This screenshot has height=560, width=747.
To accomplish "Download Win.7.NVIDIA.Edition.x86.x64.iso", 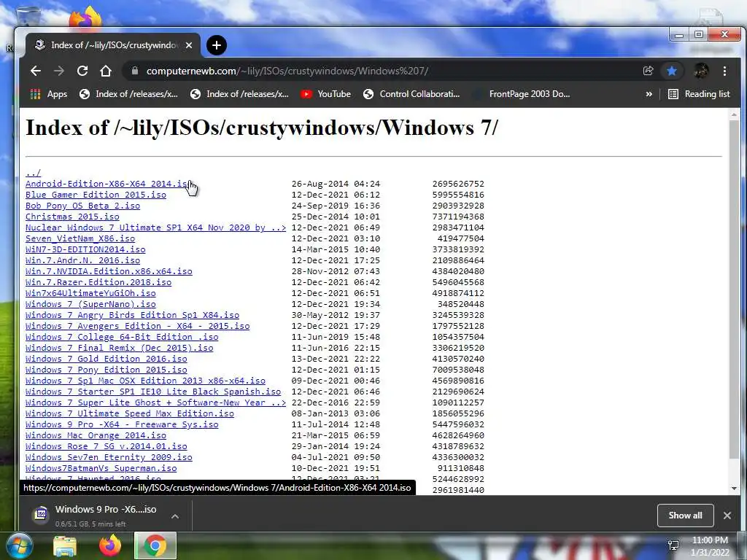I will coord(109,271).
